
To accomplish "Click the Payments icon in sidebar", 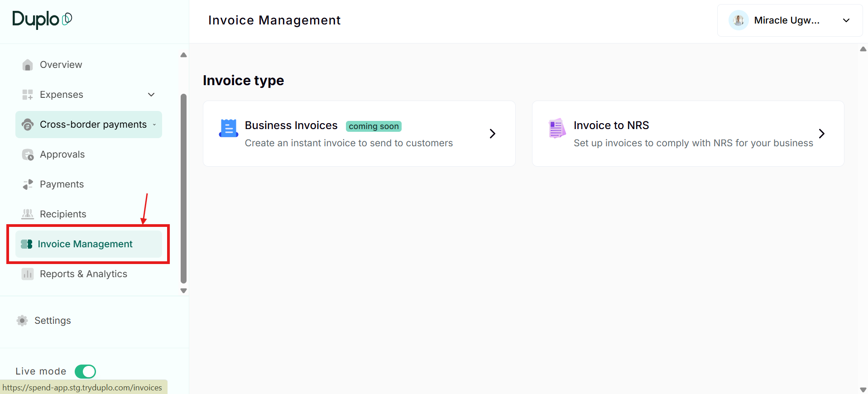I will click(28, 184).
